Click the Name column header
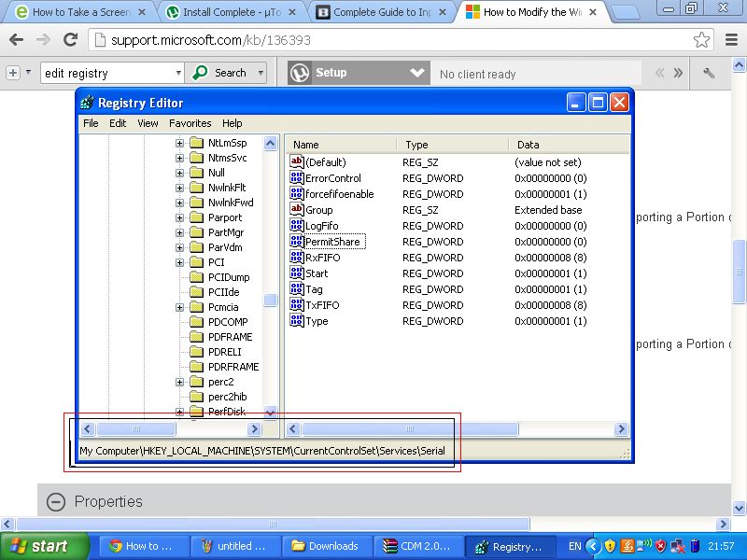The image size is (747, 560). (x=342, y=145)
